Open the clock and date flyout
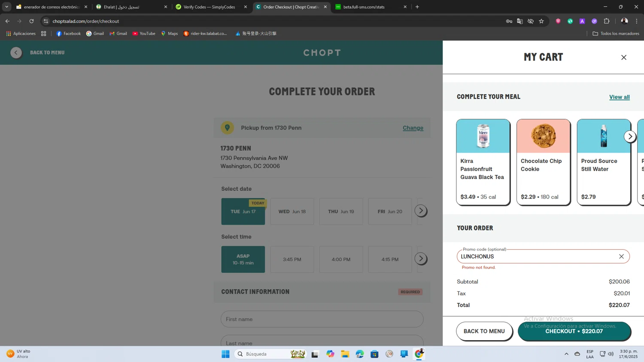Image resolution: width=644 pixels, height=362 pixels. click(628, 354)
